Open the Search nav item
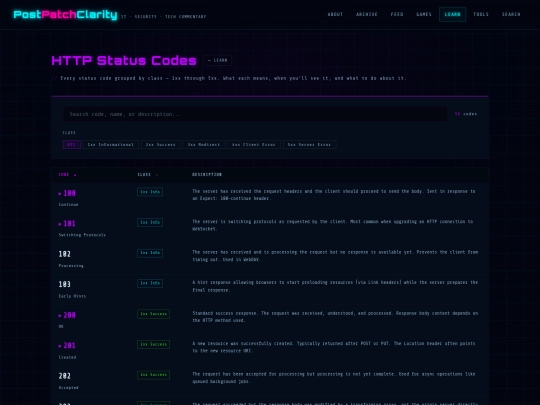 (511, 14)
